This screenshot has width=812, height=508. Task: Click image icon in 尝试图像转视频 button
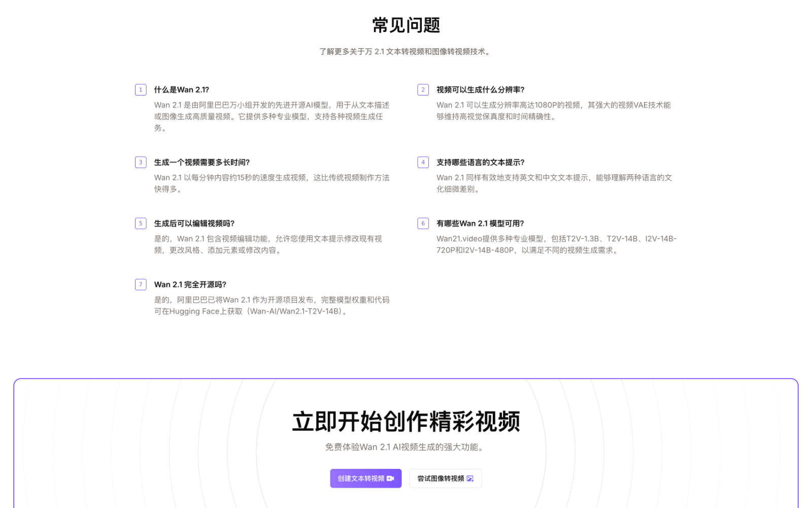tap(470, 479)
